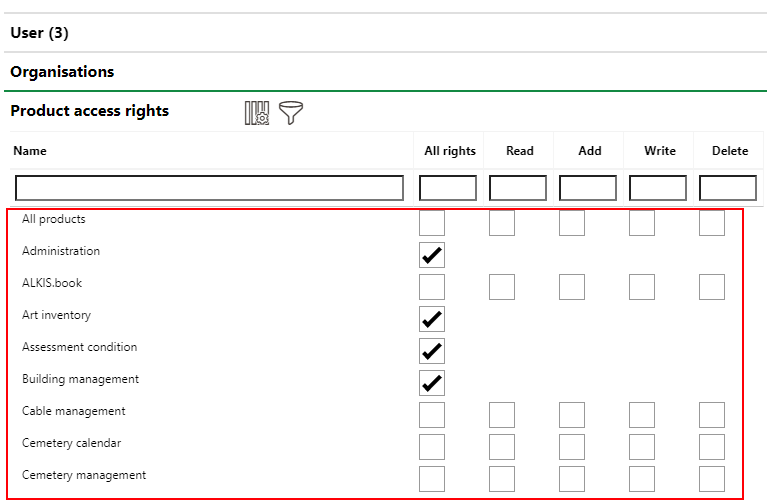767x500 pixels.
Task: Expand the User (3) section
Action: (x=40, y=33)
